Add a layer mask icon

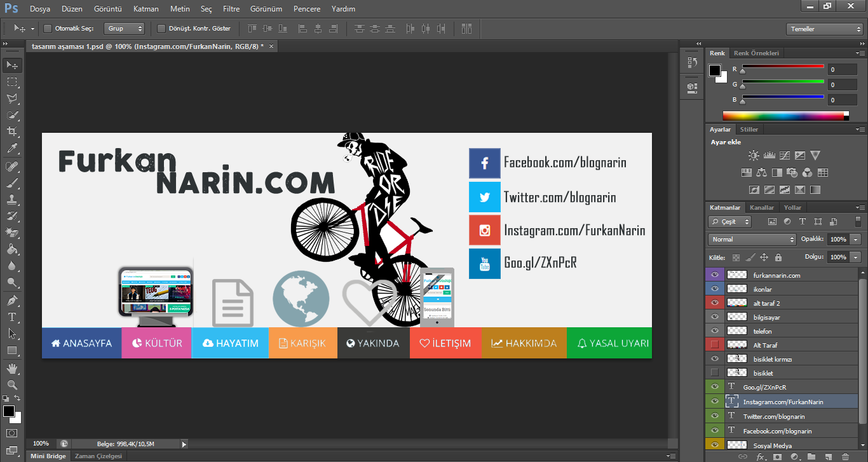tap(778, 456)
